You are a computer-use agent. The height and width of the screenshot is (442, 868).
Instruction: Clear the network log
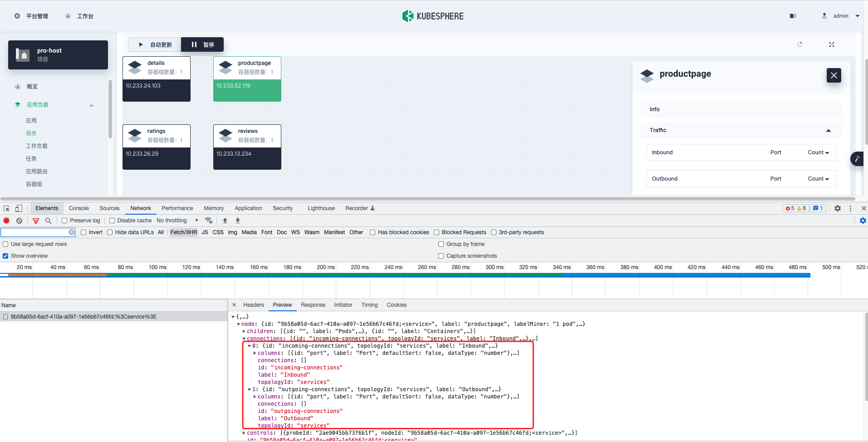pos(19,221)
